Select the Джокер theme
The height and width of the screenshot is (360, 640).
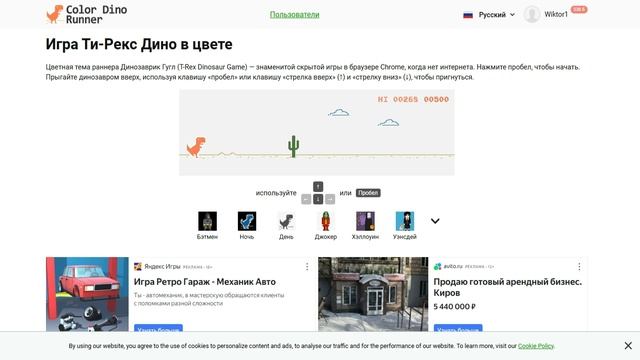coord(326,225)
